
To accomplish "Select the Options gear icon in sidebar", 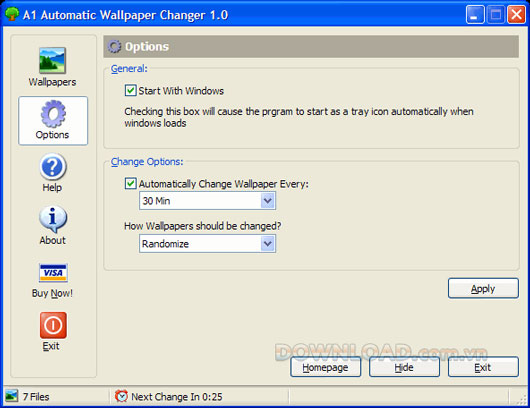I will (x=53, y=114).
